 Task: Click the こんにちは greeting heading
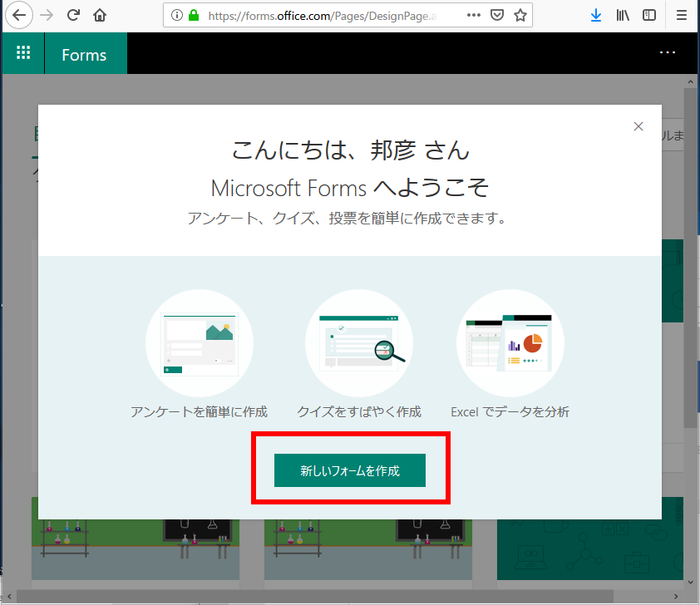click(x=350, y=150)
